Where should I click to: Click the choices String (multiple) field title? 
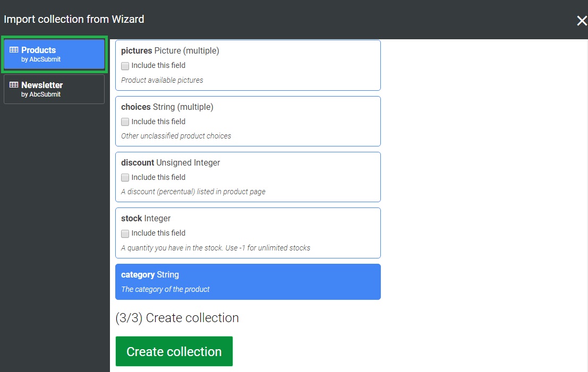tap(167, 107)
